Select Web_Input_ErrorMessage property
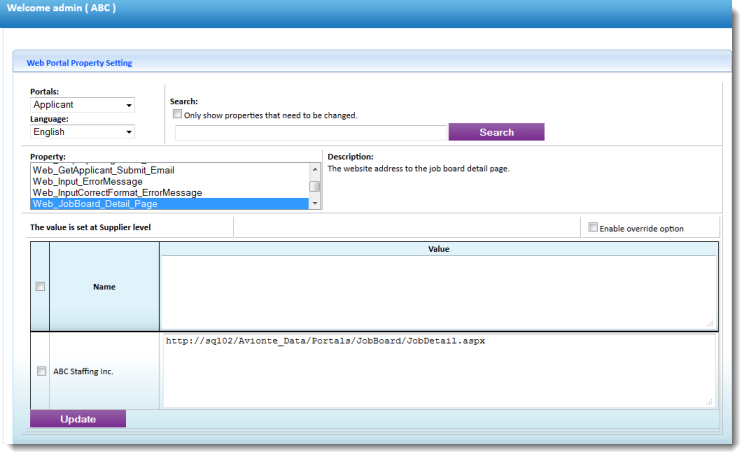Screen dimensions: 747x459 [x=90, y=181]
